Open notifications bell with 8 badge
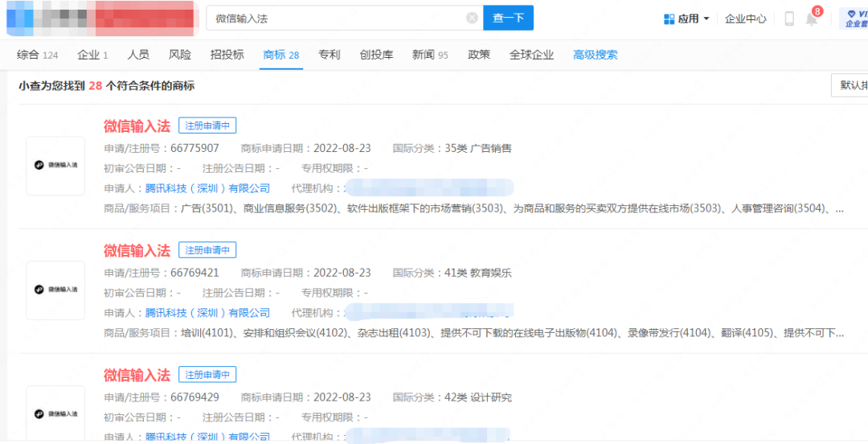Viewport: 868px width, 444px height. click(812, 17)
